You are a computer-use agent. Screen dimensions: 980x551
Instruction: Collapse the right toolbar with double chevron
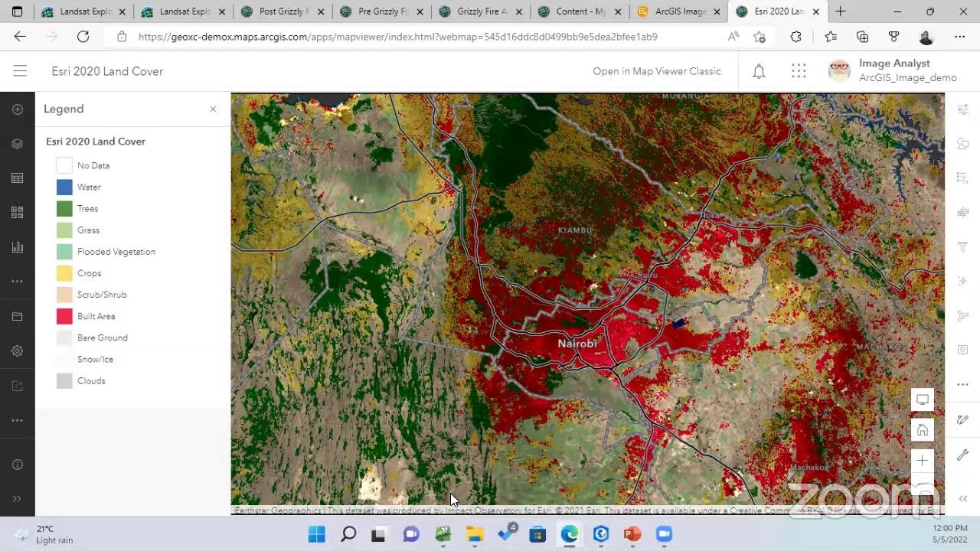click(x=963, y=499)
